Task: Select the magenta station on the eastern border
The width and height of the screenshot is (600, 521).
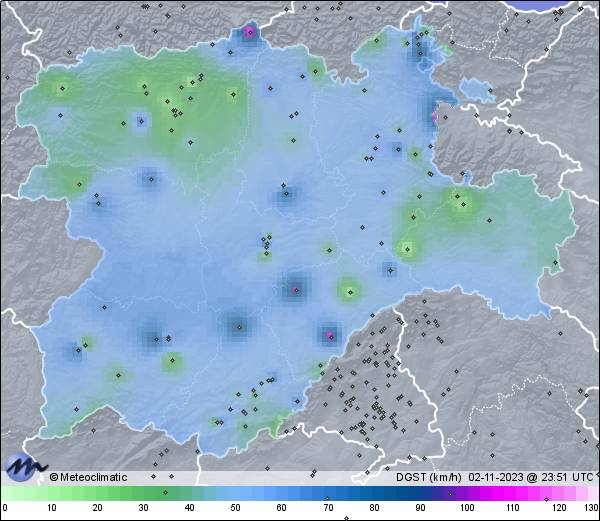Action: pos(434,116)
